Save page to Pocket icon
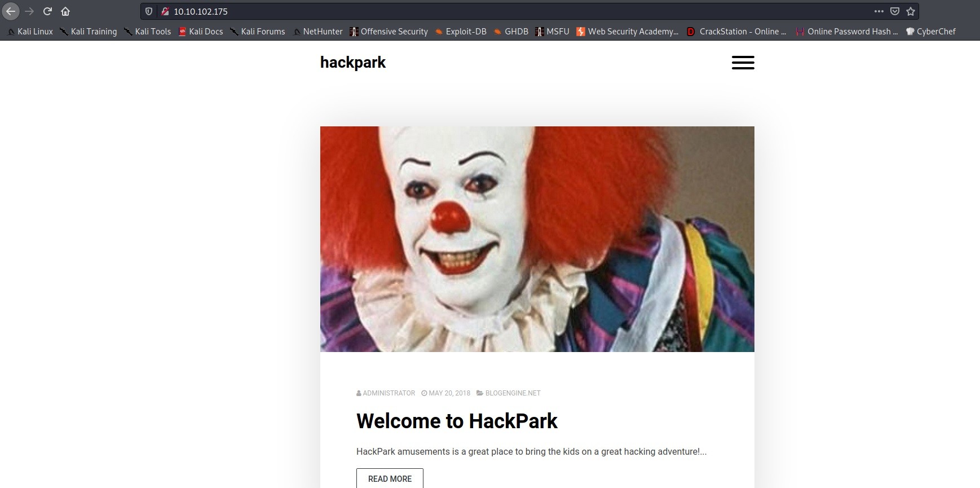Image resolution: width=980 pixels, height=488 pixels. coord(894,11)
